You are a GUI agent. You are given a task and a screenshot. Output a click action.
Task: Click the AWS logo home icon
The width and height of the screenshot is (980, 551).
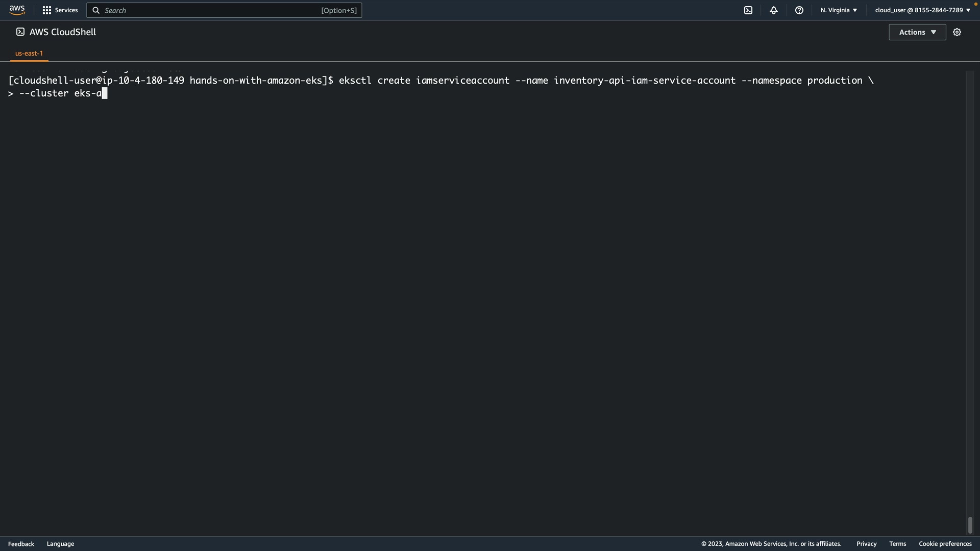[17, 10]
